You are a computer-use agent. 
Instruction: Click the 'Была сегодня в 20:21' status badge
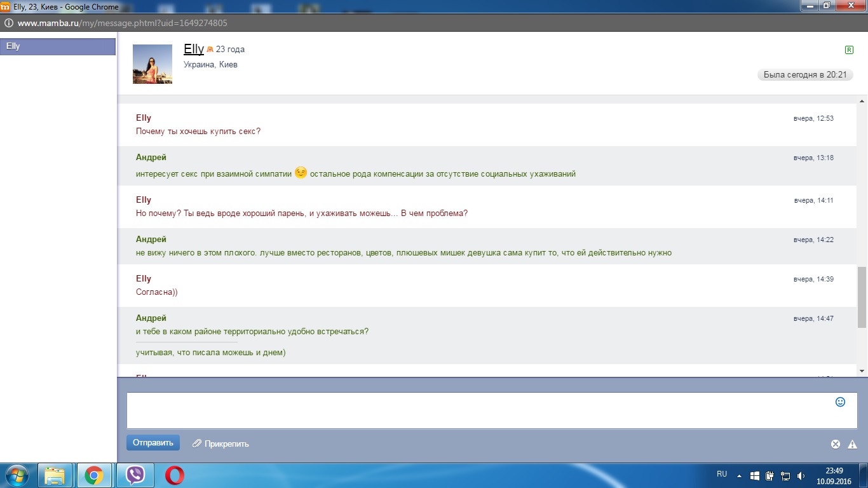(805, 74)
